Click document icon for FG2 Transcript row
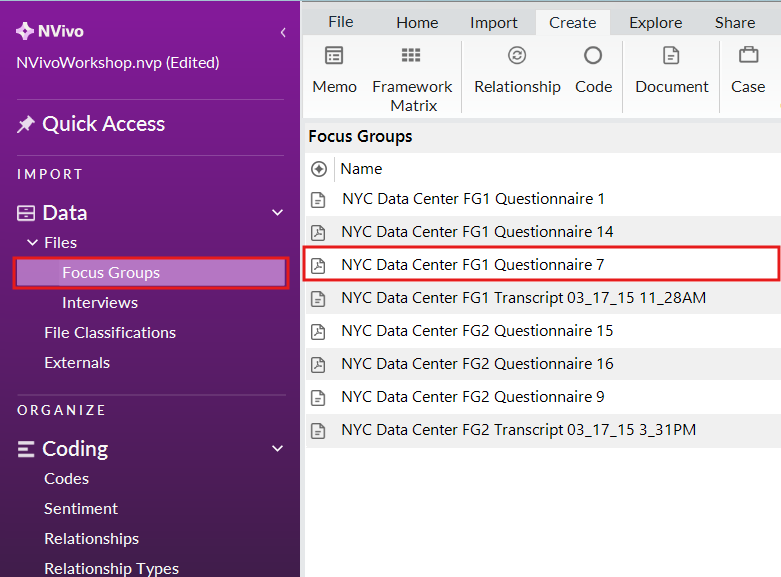 point(318,431)
